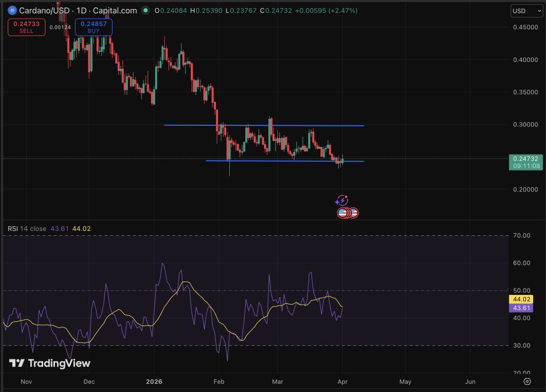Click the rightmost single US flag event icon
The image size is (546, 392).
[355, 213]
